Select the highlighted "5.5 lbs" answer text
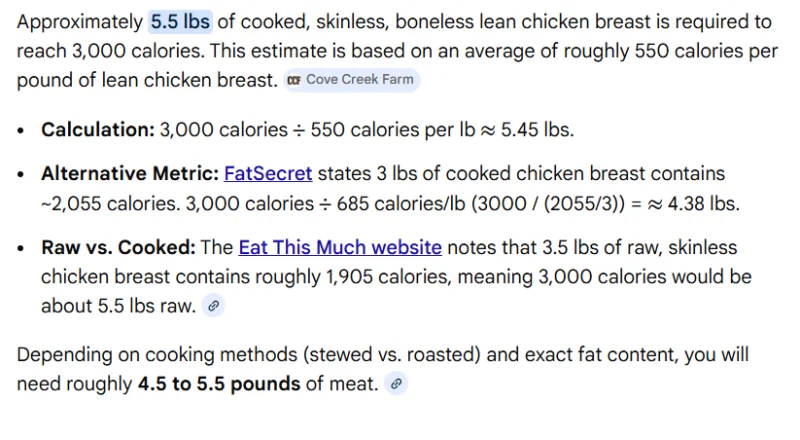The height and width of the screenshot is (440, 800). point(180,22)
